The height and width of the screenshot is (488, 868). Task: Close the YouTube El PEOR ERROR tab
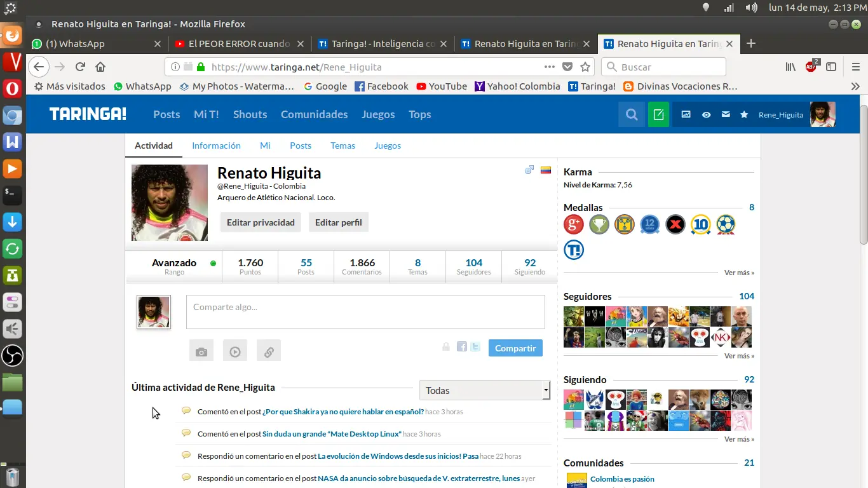point(301,44)
